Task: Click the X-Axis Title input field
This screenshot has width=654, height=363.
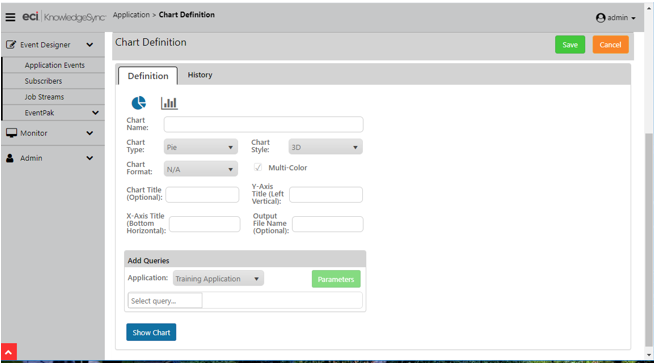Action: point(205,224)
